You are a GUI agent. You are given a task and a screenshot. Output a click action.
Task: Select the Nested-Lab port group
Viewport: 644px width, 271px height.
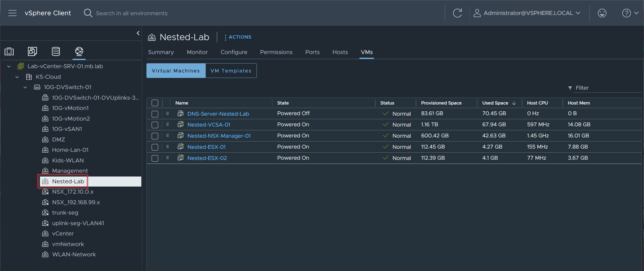click(68, 181)
